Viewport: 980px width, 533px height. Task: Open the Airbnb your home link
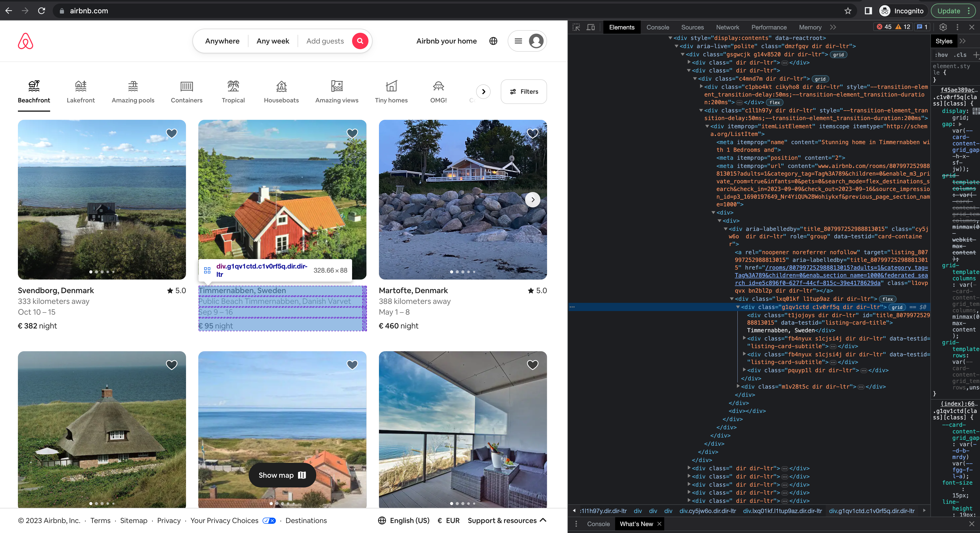coord(446,41)
